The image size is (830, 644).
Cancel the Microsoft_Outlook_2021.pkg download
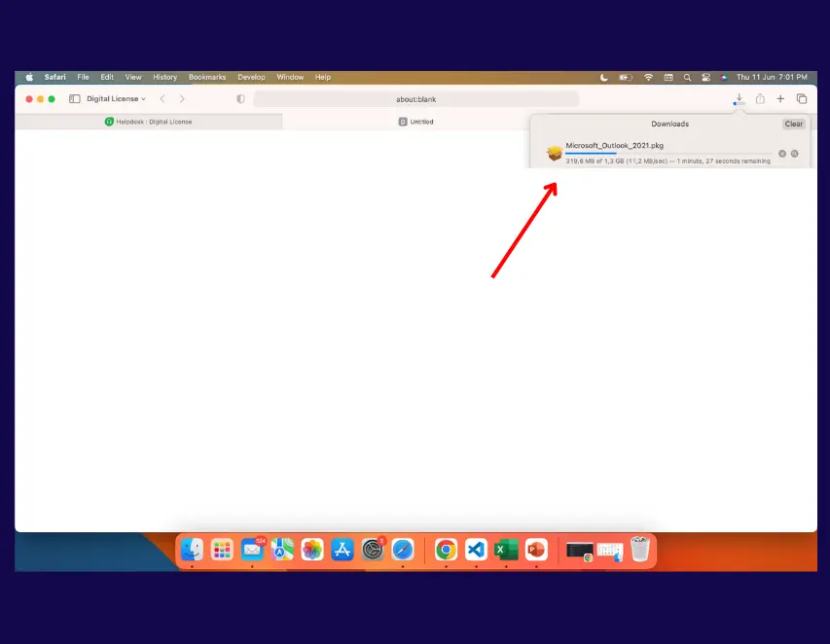781,154
